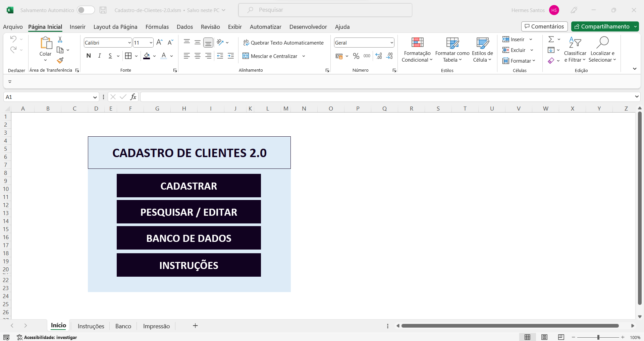This screenshot has width=644, height=341.
Task: Open Localizar e Selecionar
Action: click(x=602, y=50)
